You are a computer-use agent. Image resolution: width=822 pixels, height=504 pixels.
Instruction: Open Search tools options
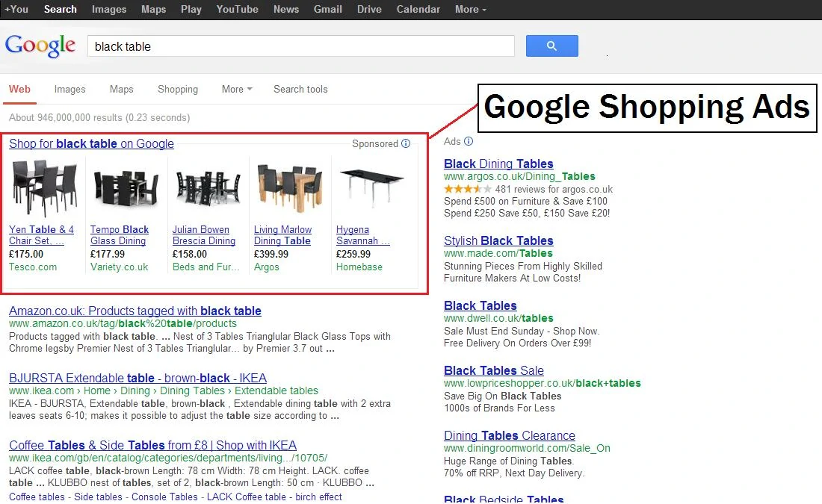[300, 89]
